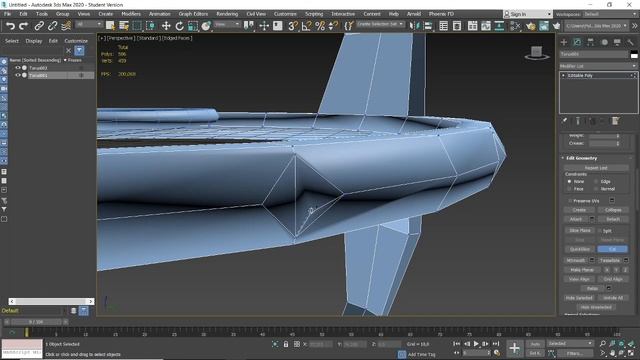Click the Hide Selected button
Image resolution: width=640 pixels, height=360 pixels.
[x=579, y=298]
